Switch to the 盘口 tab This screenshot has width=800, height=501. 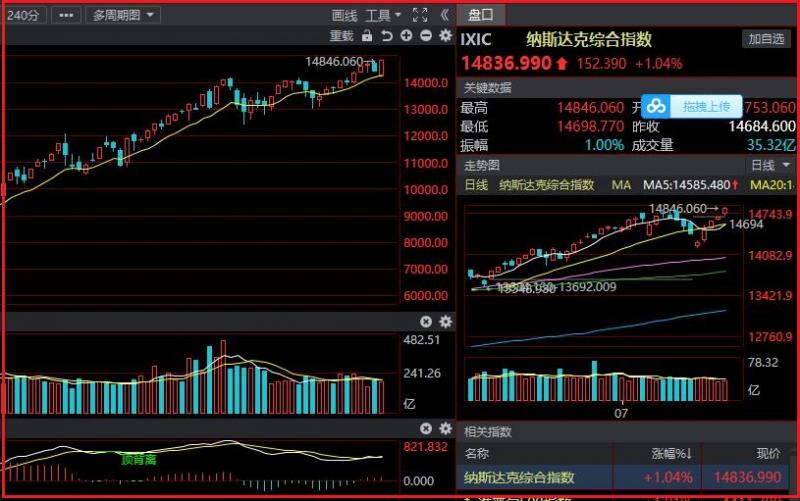tap(481, 15)
